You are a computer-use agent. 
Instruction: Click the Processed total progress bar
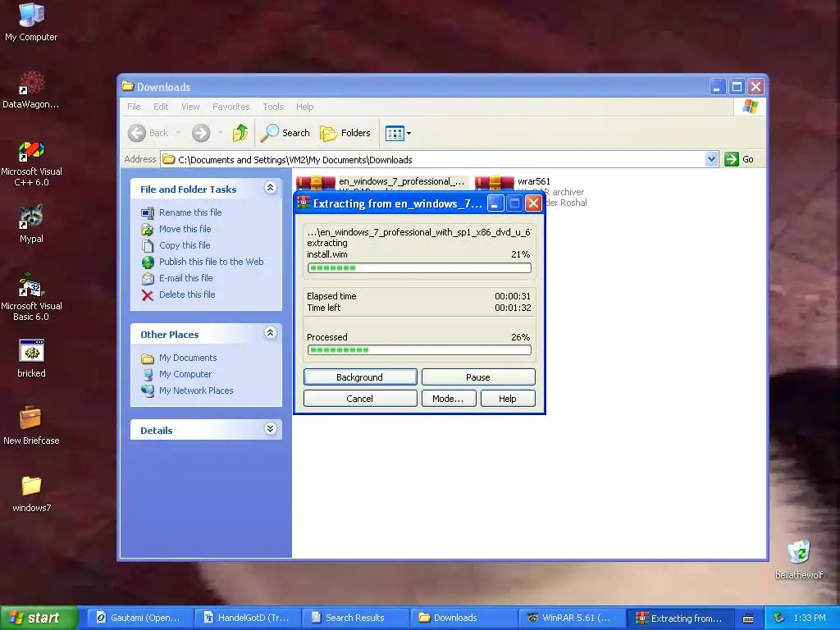419,349
